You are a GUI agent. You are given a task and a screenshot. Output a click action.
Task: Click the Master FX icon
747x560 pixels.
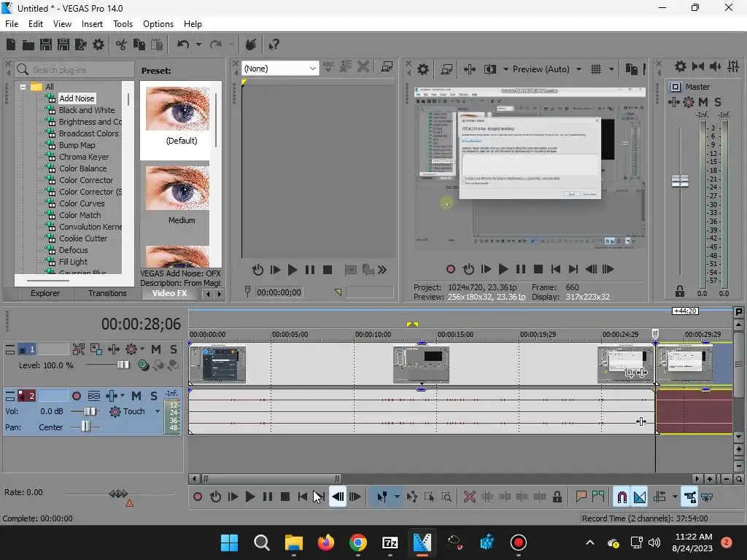tap(674, 102)
